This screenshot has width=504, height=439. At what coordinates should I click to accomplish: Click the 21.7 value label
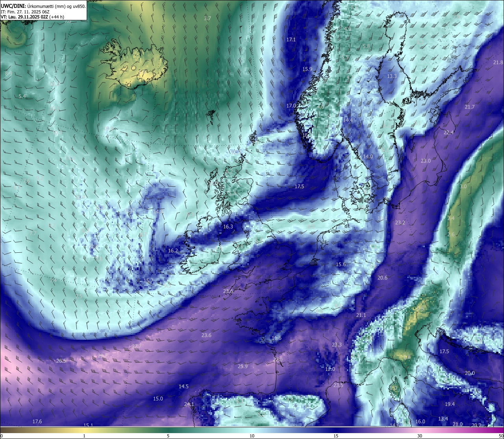(x=470, y=107)
